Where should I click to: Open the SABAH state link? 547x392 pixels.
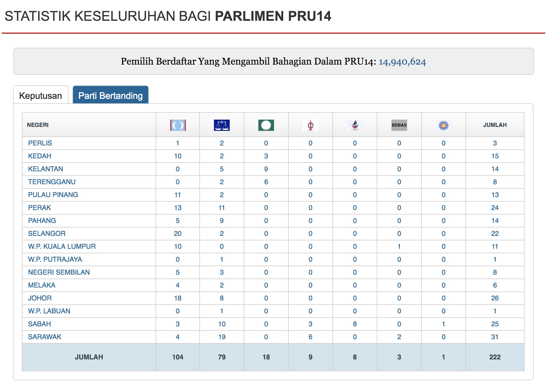(39, 324)
